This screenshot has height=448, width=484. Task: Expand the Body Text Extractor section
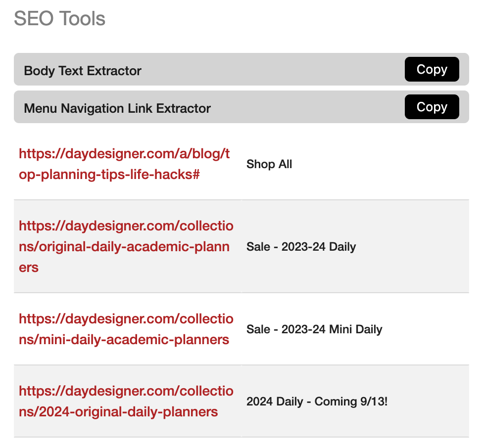pyautogui.click(x=242, y=69)
